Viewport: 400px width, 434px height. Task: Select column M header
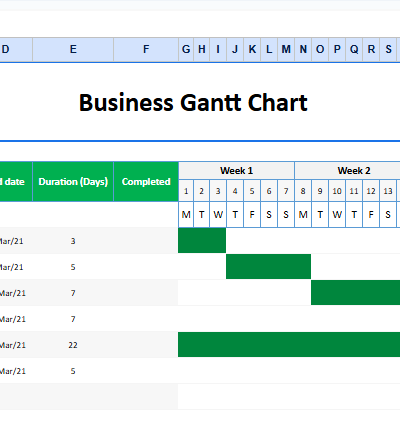pyautogui.click(x=286, y=50)
